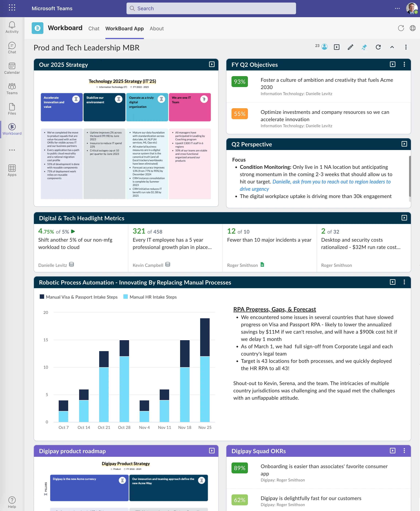Toggle Manual HR Intake Steps legend series
The width and height of the screenshot is (420, 511).
[x=150, y=297]
